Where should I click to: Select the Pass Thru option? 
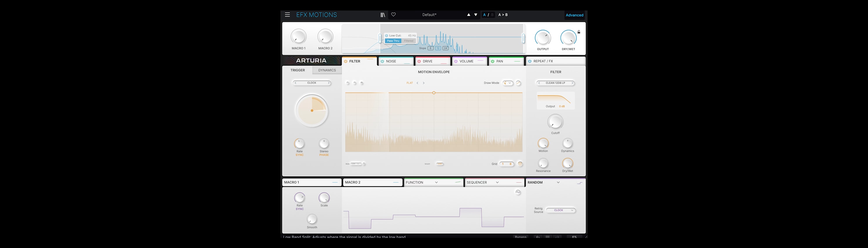coord(393,41)
